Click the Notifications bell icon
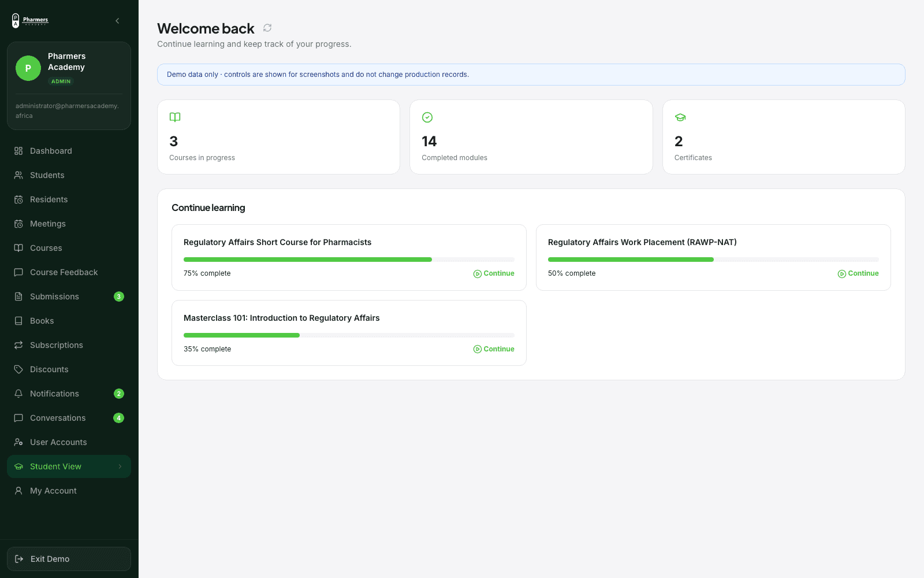The image size is (924, 578). pyautogui.click(x=18, y=394)
